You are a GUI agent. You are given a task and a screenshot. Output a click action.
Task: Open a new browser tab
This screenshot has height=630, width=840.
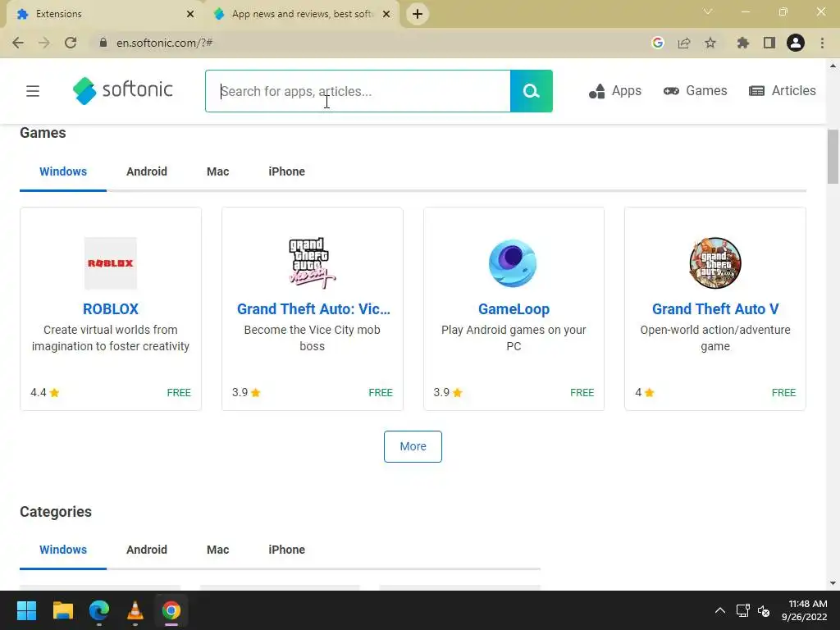[418, 14]
